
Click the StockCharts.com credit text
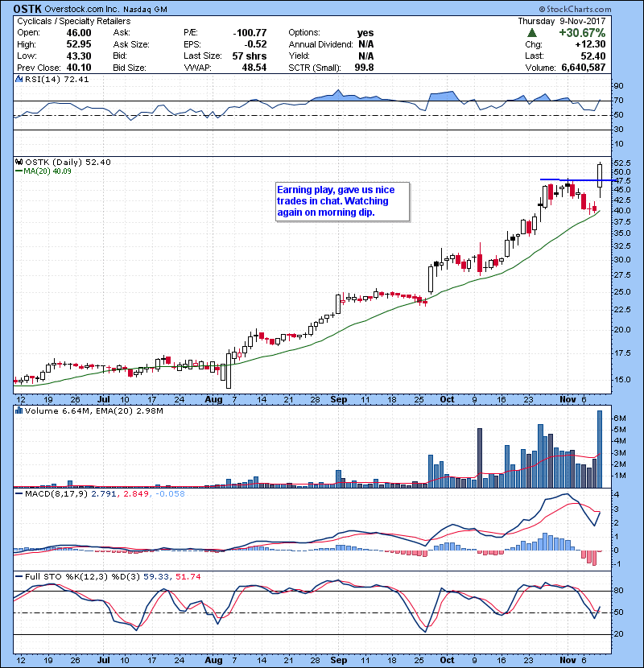(x=576, y=9)
